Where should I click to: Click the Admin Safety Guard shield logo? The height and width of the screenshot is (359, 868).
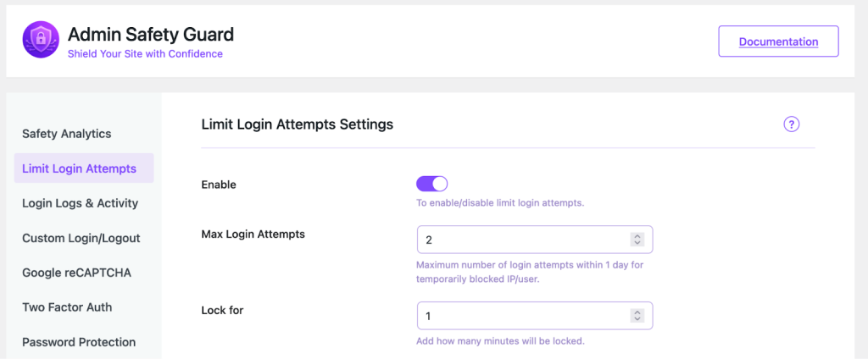click(40, 41)
